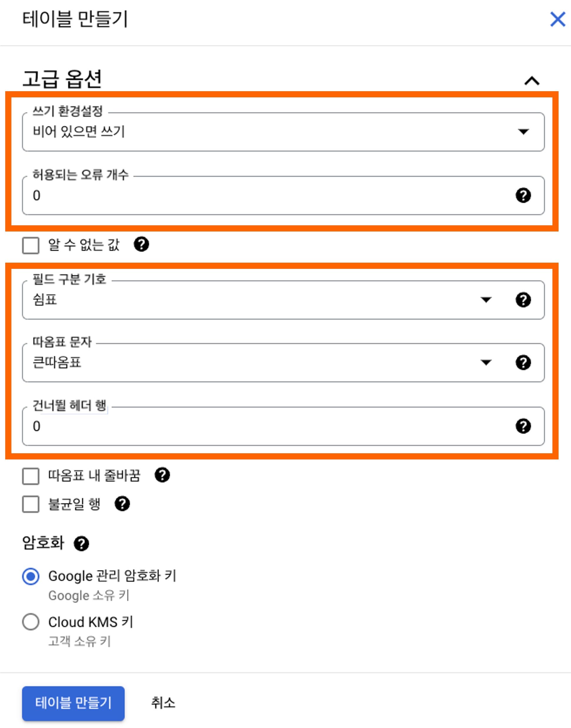Check the 따옴표 내 줄바꿈 checkbox

pyautogui.click(x=31, y=476)
